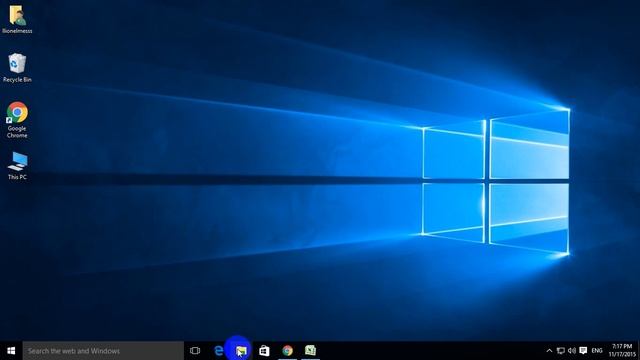Open Task View from the taskbar

tap(195, 351)
